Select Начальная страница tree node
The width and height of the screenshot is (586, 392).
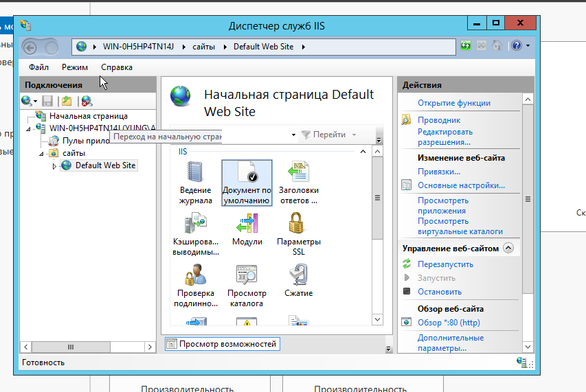[x=88, y=116]
